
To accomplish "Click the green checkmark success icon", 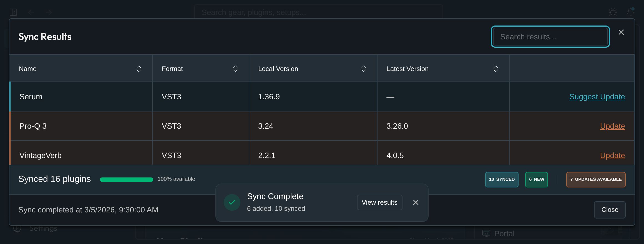I will 232,202.
